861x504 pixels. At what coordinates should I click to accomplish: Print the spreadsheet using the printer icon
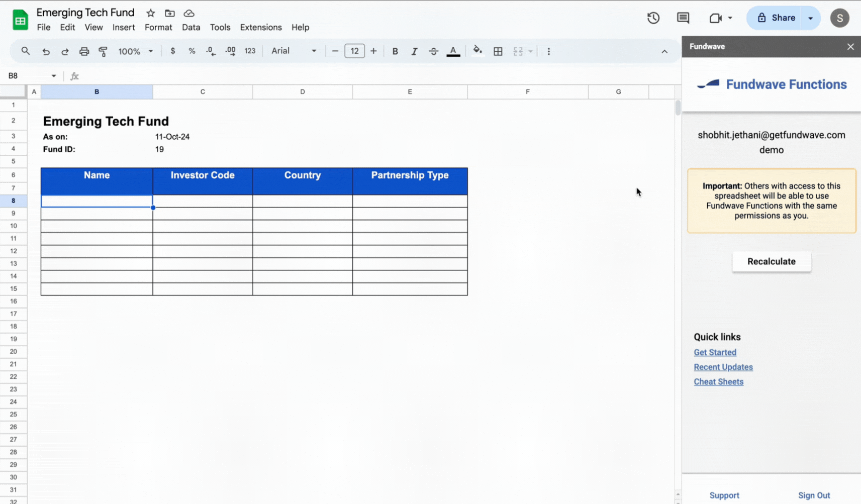tap(84, 51)
